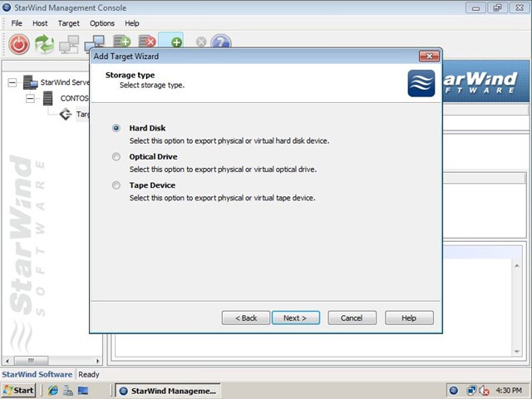Screen dimensions: 532x399
Task: Click the Ready status bar text
Action: [89, 374]
